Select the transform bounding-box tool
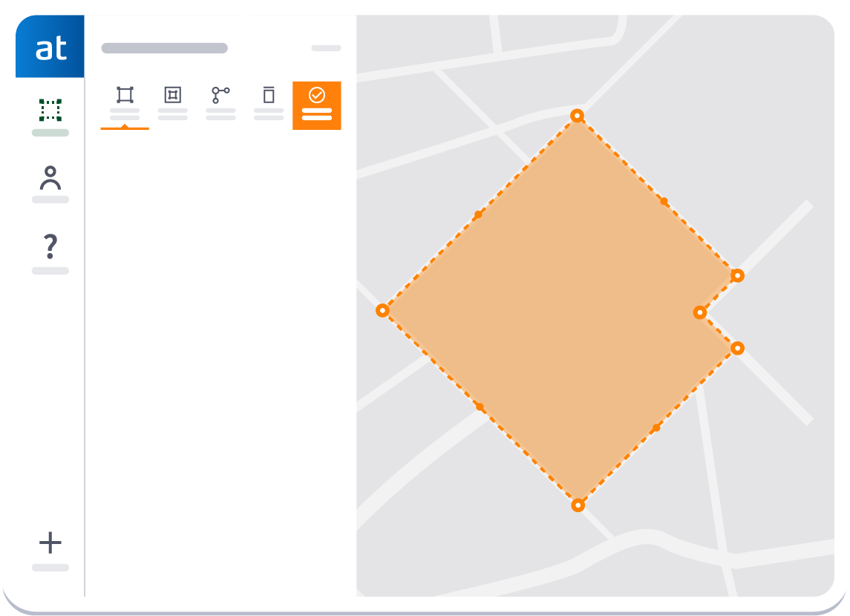Image resolution: width=850 pixels, height=616 pixels. coord(125,94)
